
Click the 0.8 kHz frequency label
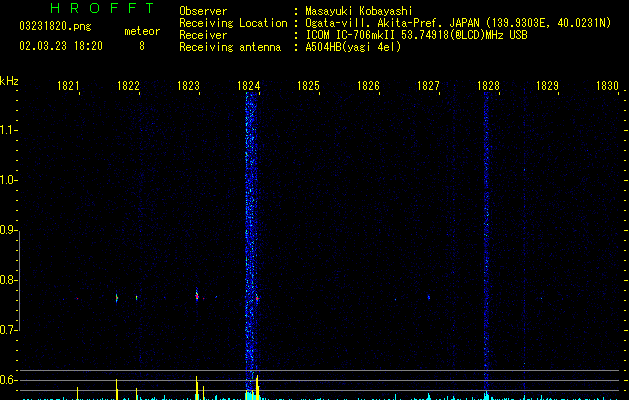[x=8, y=280]
